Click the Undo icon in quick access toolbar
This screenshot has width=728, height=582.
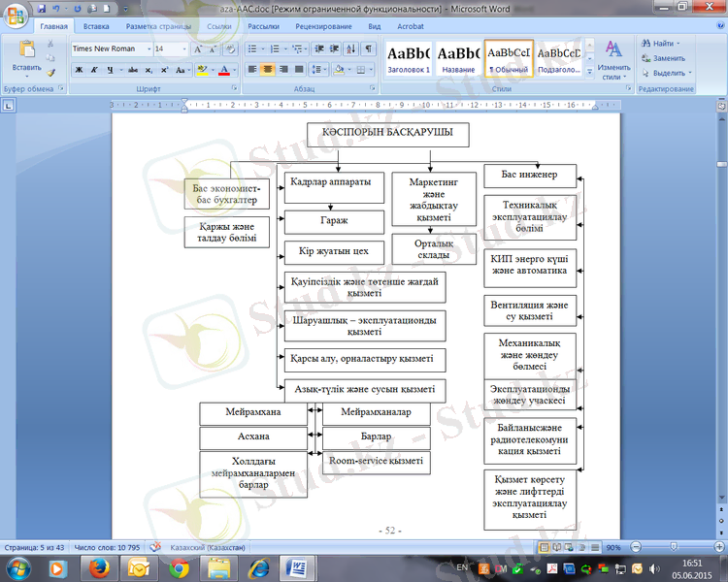pyautogui.click(x=56, y=9)
